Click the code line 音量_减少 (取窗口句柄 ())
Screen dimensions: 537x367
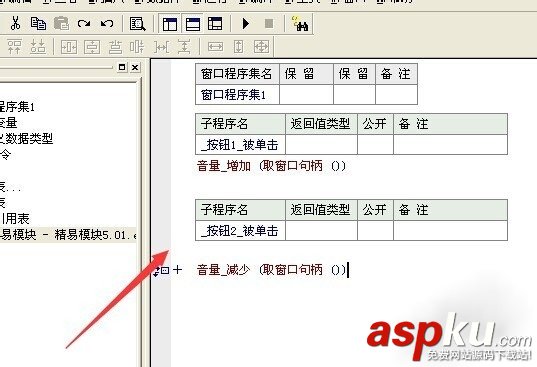pyautogui.click(x=271, y=270)
